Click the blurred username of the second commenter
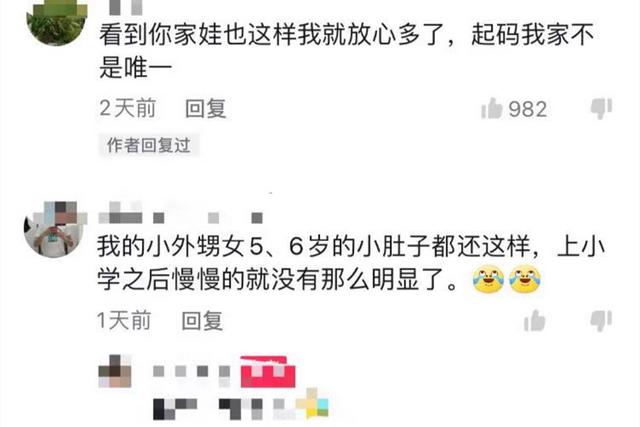 180,213
